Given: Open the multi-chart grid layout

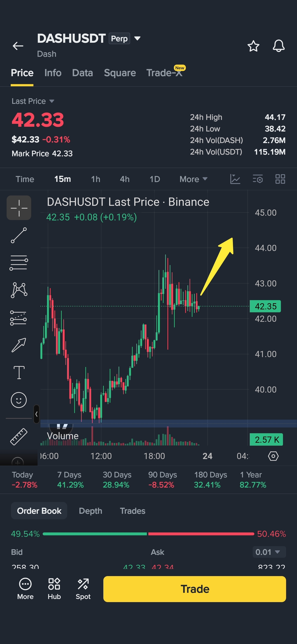Looking at the screenshot, I should (x=280, y=179).
